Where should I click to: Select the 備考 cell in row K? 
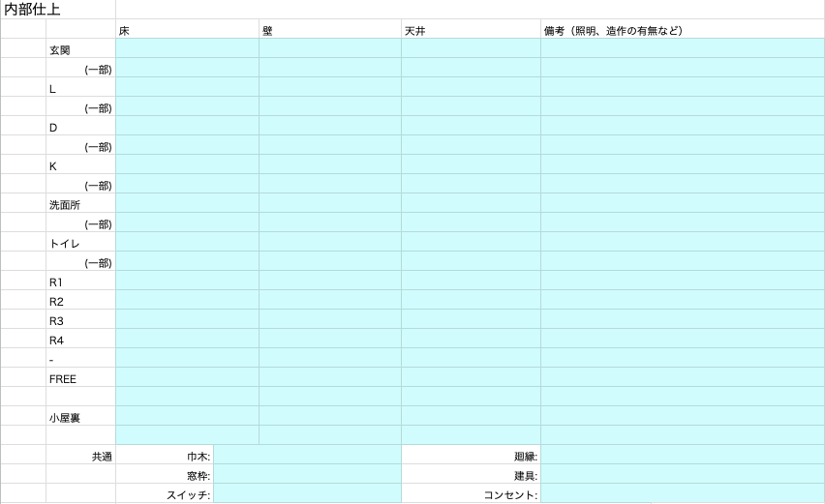[x=682, y=165]
